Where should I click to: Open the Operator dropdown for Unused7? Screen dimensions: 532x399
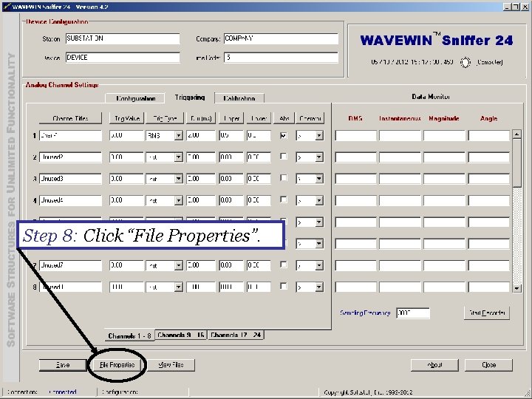pos(319,265)
